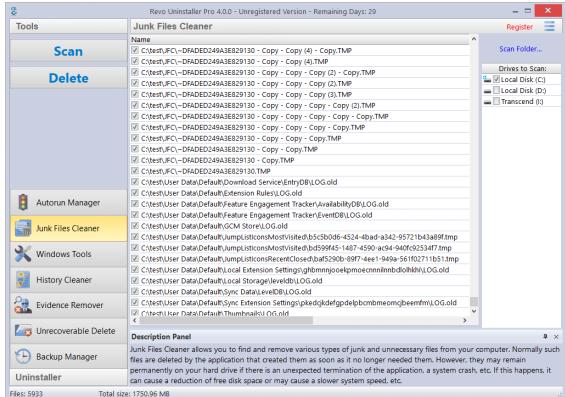The image size is (565, 397).
Task: Click the History Cleaner icon
Action: click(23, 280)
